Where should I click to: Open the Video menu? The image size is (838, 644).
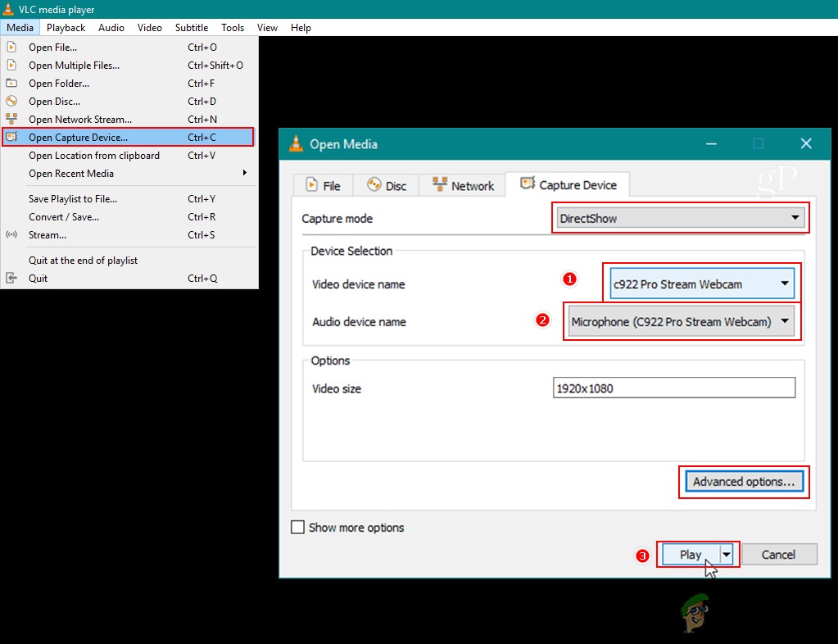(x=150, y=28)
